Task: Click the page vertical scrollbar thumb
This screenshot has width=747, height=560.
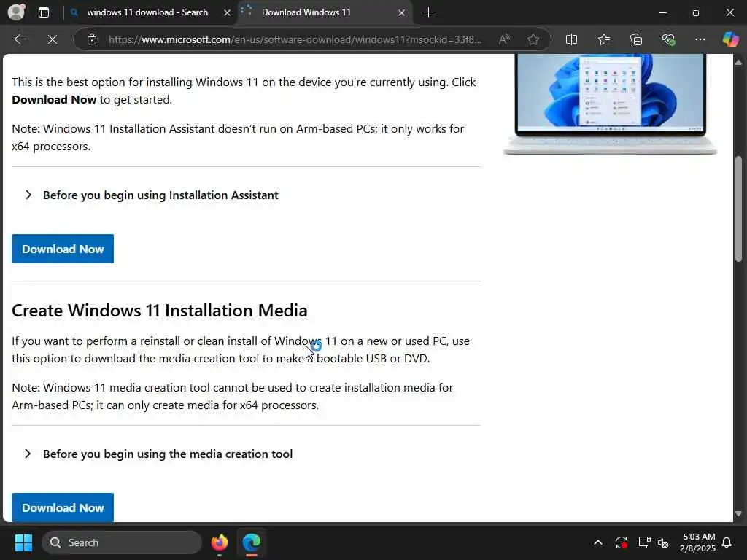Action: 738,209
